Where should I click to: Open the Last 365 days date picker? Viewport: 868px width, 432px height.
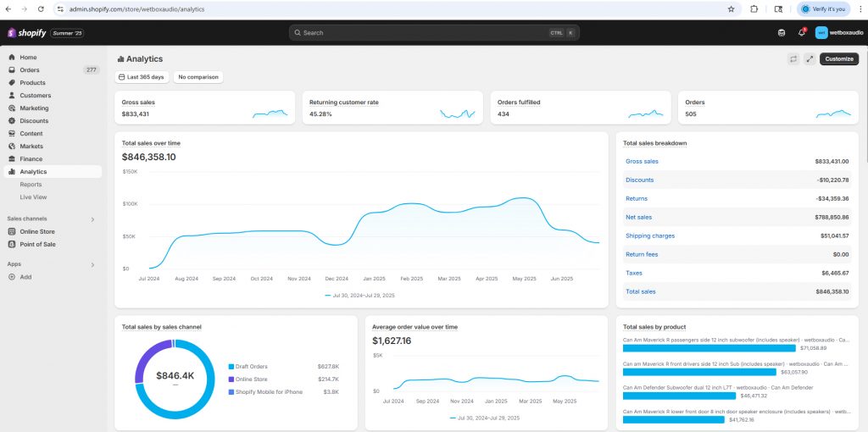pos(142,77)
